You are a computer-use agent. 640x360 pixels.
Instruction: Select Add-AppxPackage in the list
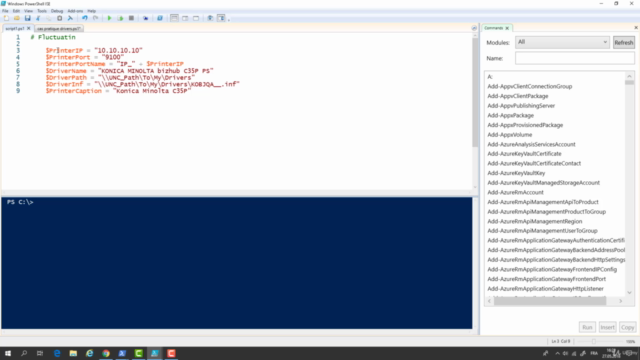510,116
